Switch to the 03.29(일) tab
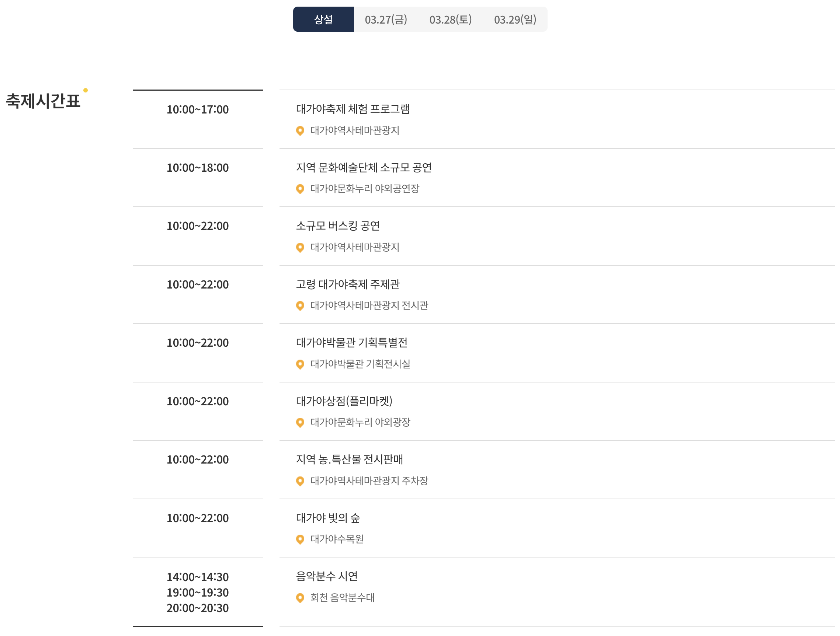 tap(515, 20)
